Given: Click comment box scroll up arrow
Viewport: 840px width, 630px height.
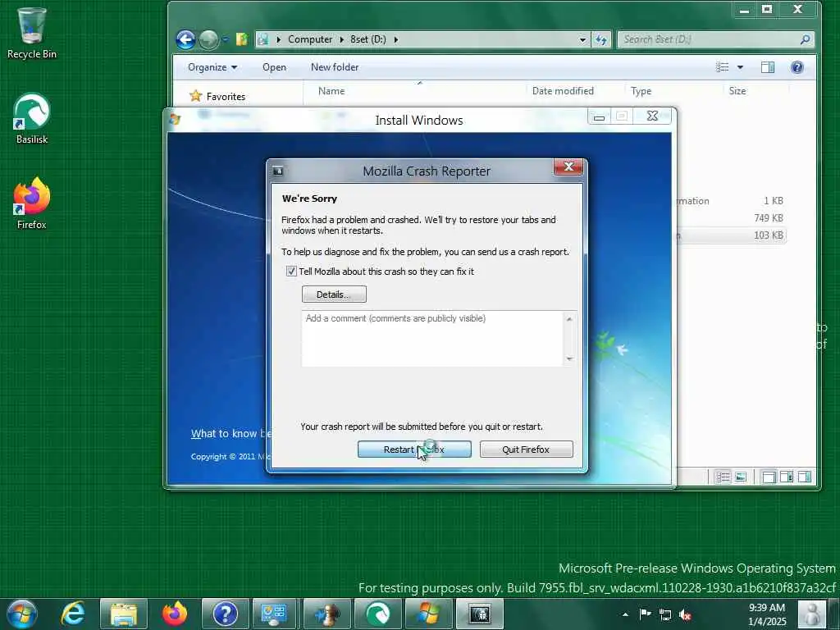Looking at the screenshot, I should pos(569,319).
